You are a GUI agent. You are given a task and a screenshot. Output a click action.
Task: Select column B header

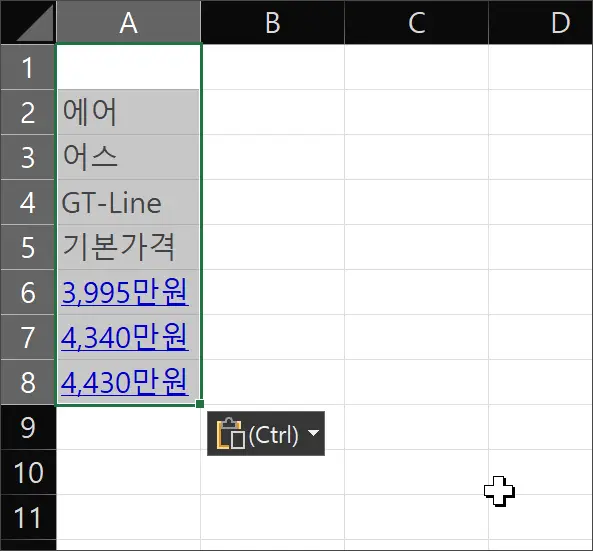coord(272,22)
